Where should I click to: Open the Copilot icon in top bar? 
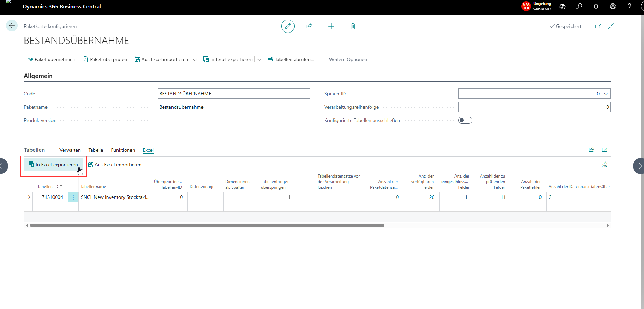click(x=562, y=6)
